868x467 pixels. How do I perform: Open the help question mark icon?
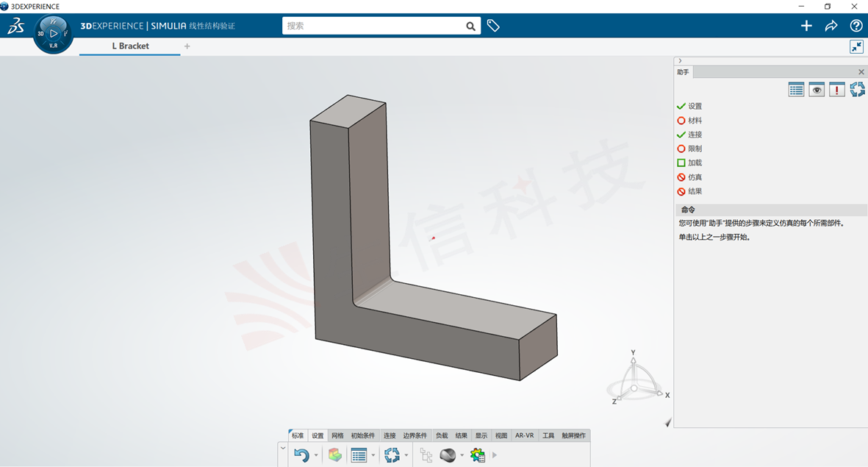pos(856,26)
